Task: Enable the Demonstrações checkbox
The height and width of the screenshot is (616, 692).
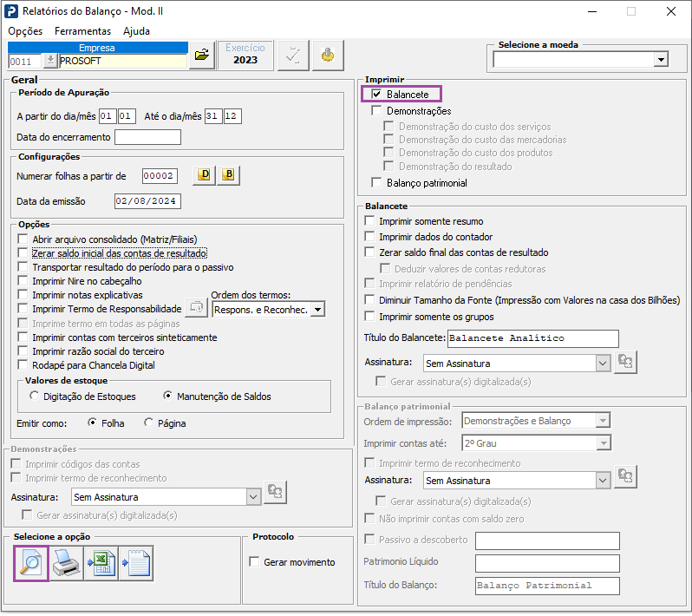Action: (x=376, y=110)
